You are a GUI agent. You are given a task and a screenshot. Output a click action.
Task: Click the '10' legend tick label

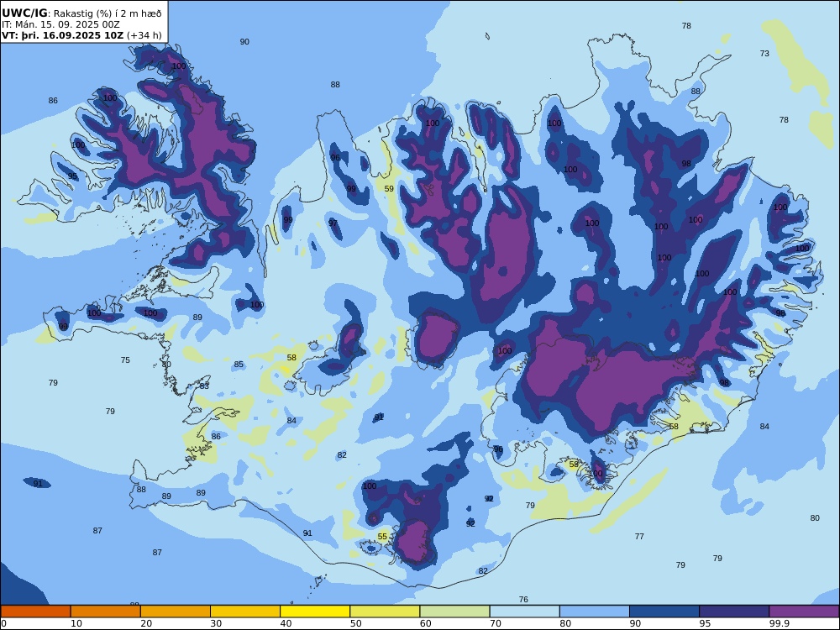coord(76,623)
